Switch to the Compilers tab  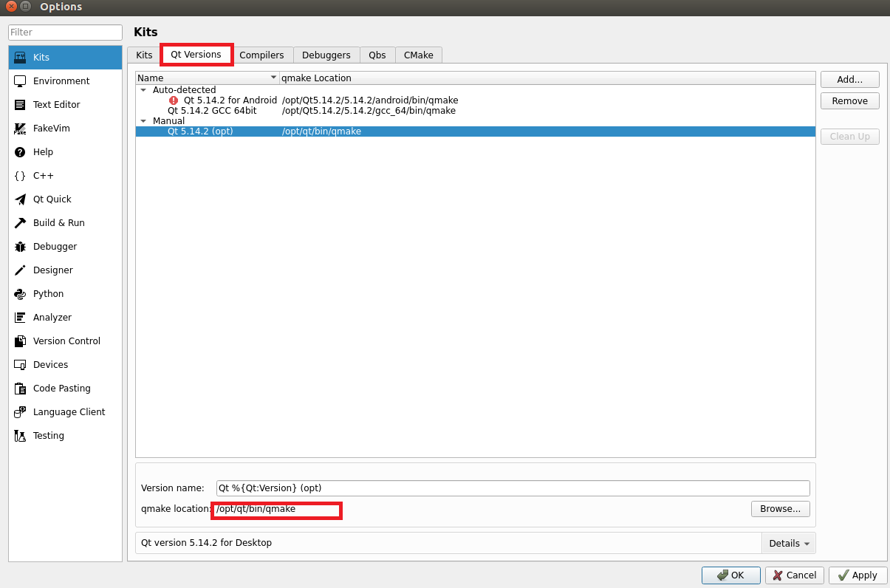pos(261,55)
